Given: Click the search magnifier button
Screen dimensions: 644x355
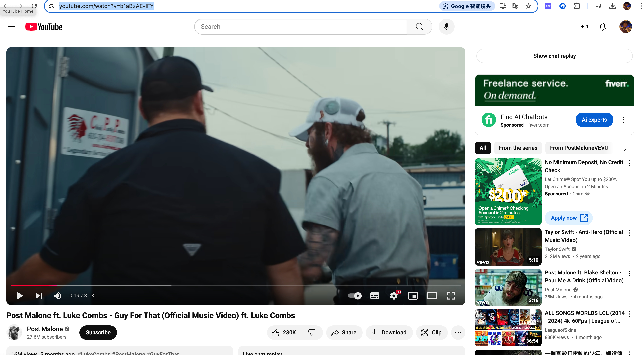Looking at the screenshot, I should pos(419,27).
